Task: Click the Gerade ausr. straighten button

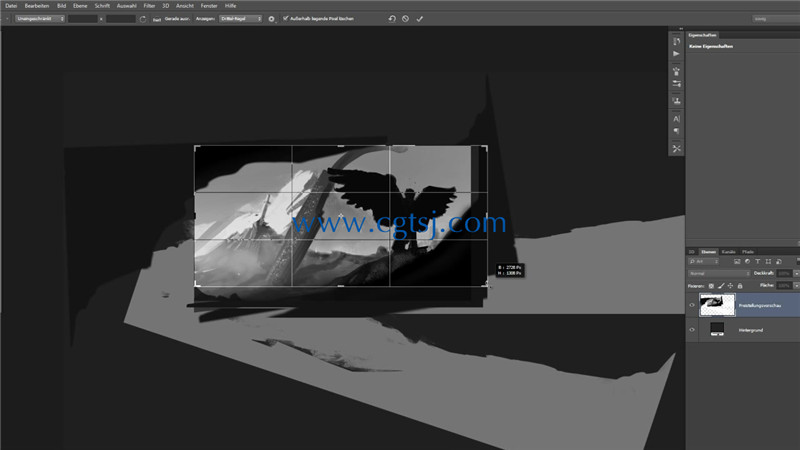Action: coord(177,19)
